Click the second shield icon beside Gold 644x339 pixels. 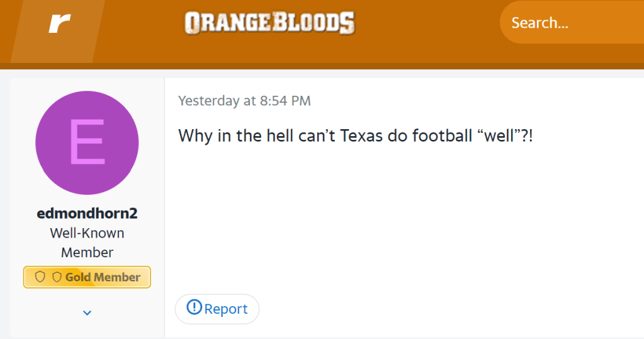(x=57, y=277)
